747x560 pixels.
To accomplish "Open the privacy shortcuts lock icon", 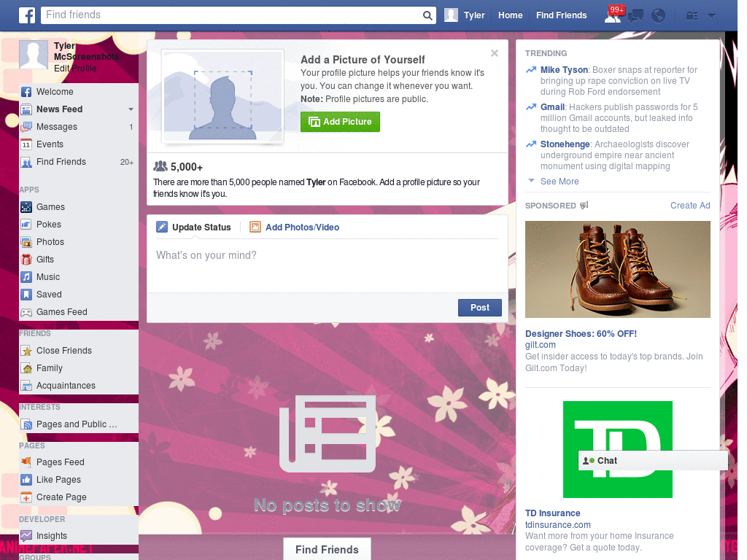I will (692, 16).
